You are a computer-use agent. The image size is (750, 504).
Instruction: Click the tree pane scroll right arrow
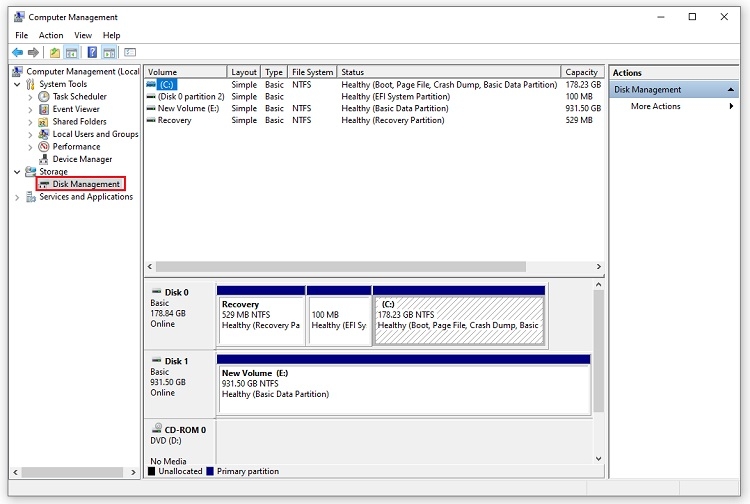(133, 472)
